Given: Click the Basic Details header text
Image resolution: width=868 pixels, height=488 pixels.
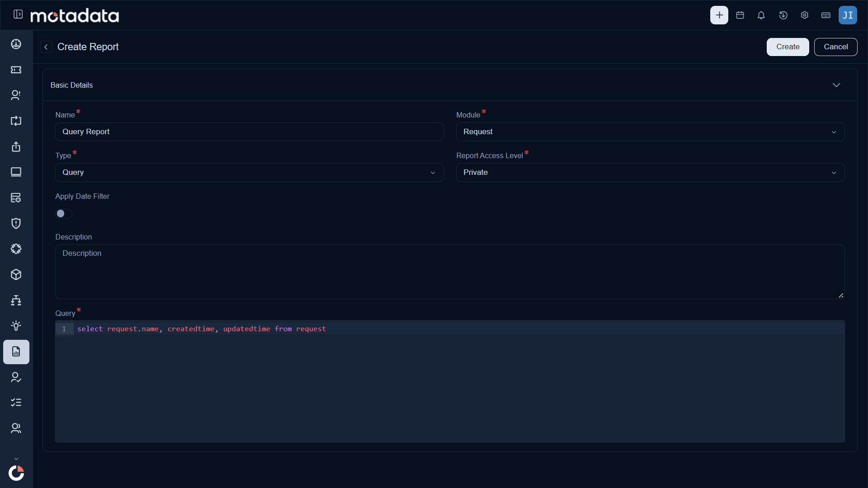Looking at the screenshot, I should click(x=71, y=85).
